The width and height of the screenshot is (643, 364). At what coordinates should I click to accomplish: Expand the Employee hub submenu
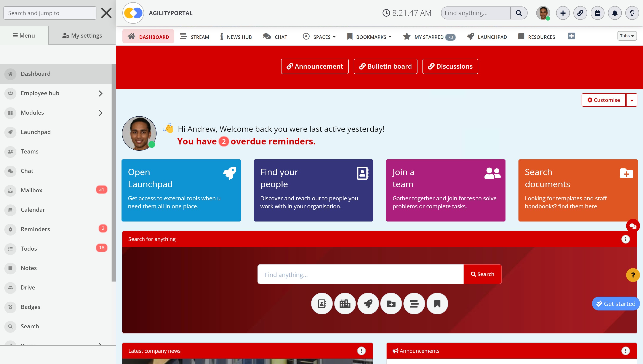(x=100, y=93)
